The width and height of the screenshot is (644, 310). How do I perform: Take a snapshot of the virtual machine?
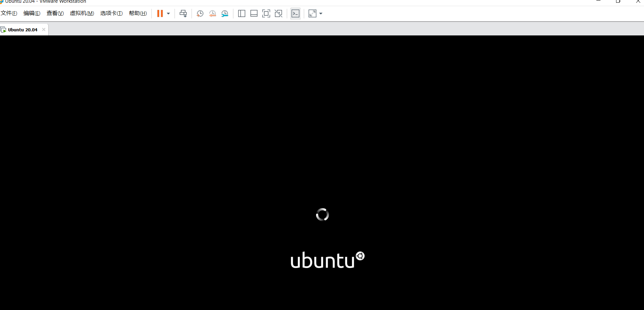coord(200,14)
